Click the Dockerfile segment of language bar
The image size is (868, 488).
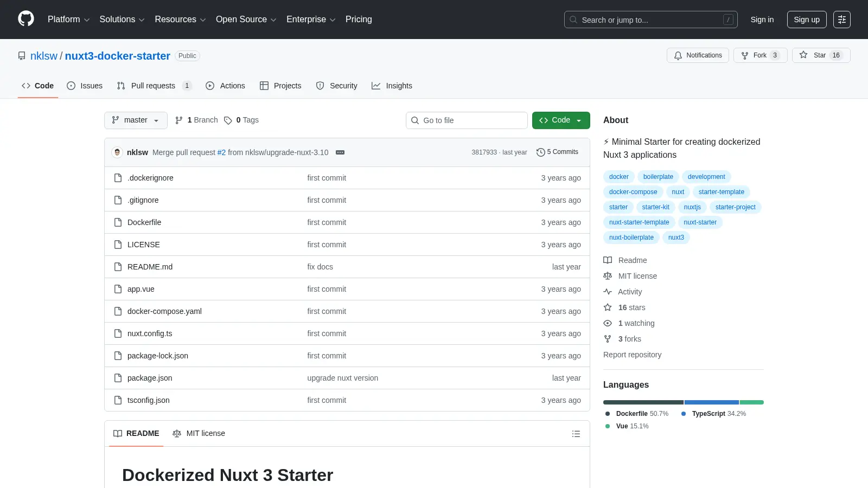[643, 402]
